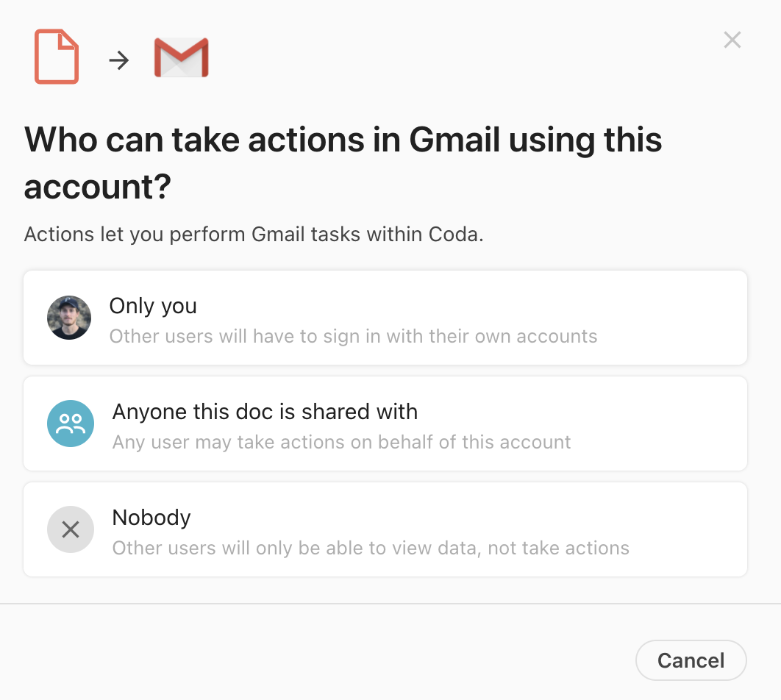
Task: Select the 'Only you' option
Action: pyautogui.click(x=385, y=318)
